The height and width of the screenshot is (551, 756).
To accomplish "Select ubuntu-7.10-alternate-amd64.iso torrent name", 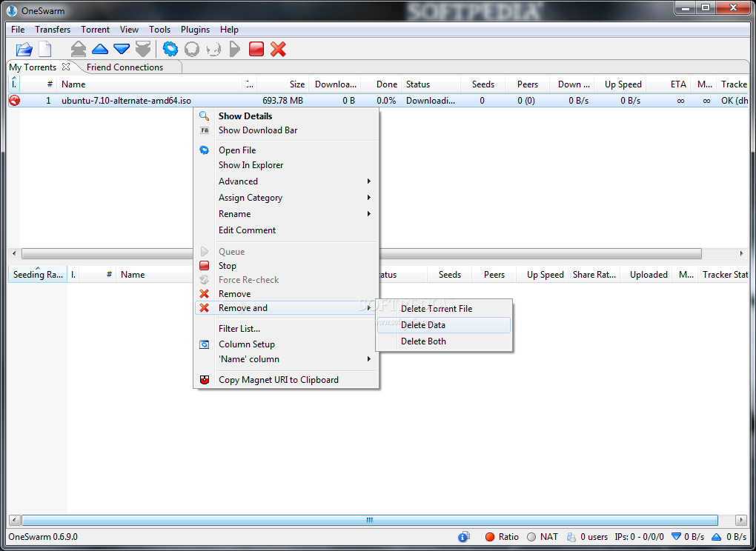I will 126,101.
